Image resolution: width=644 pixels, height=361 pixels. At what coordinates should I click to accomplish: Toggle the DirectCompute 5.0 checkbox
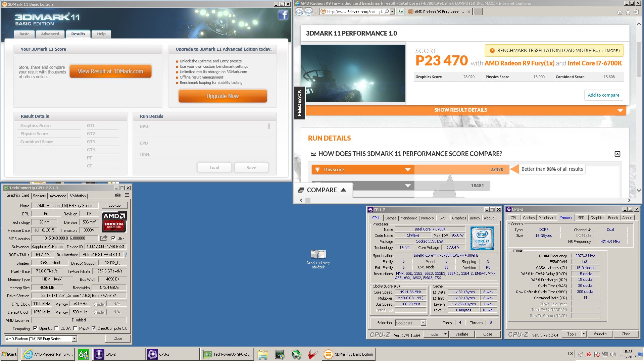coord(94,328)
